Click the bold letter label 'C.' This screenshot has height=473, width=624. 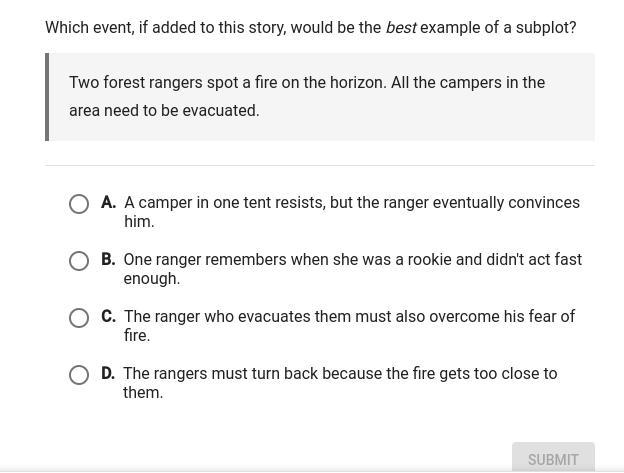click(x=109, y=316)
